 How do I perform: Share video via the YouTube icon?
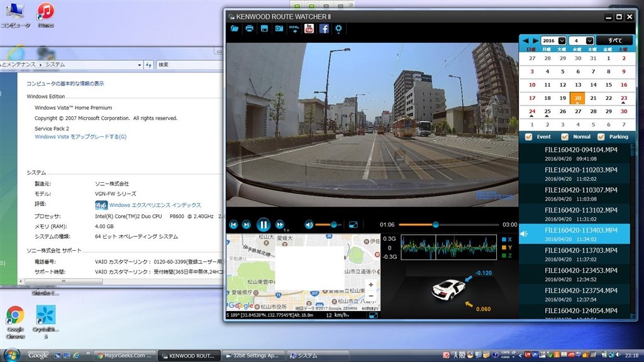click(309, 28)
